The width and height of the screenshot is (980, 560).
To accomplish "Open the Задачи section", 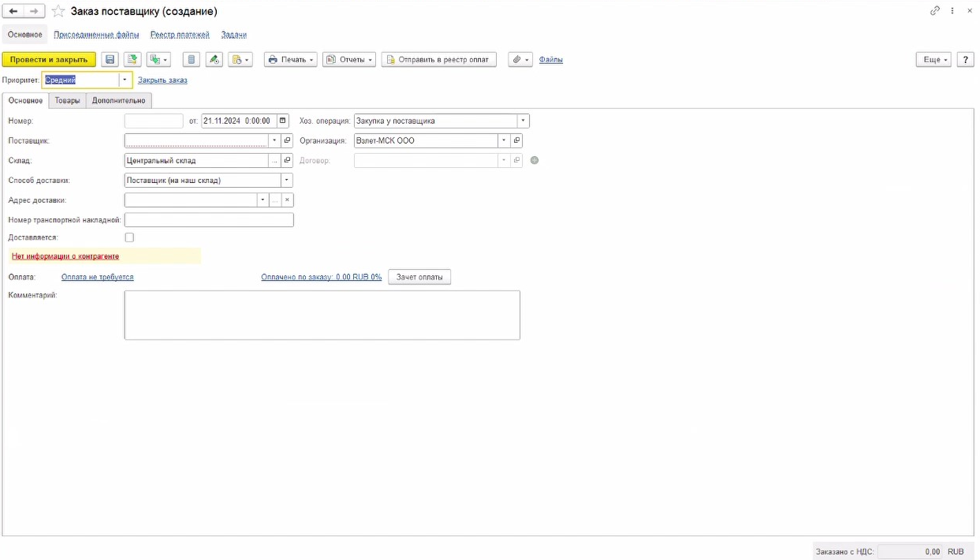I will 234,35.
